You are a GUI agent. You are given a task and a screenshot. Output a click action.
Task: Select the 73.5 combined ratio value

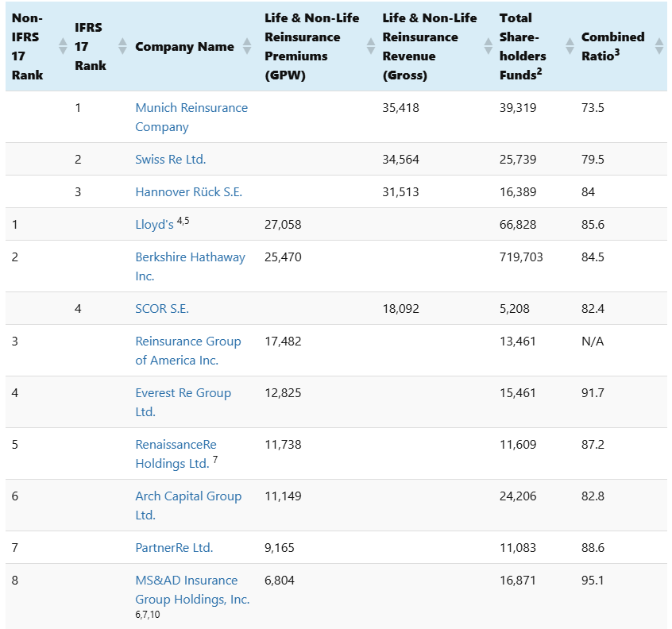[x=593, y=107]
